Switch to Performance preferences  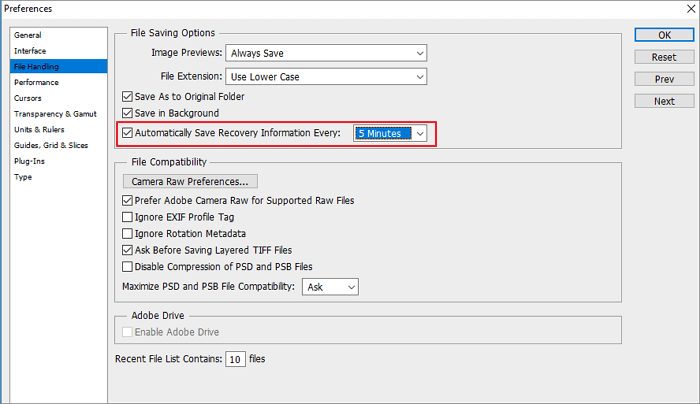[x=36, y=83]
